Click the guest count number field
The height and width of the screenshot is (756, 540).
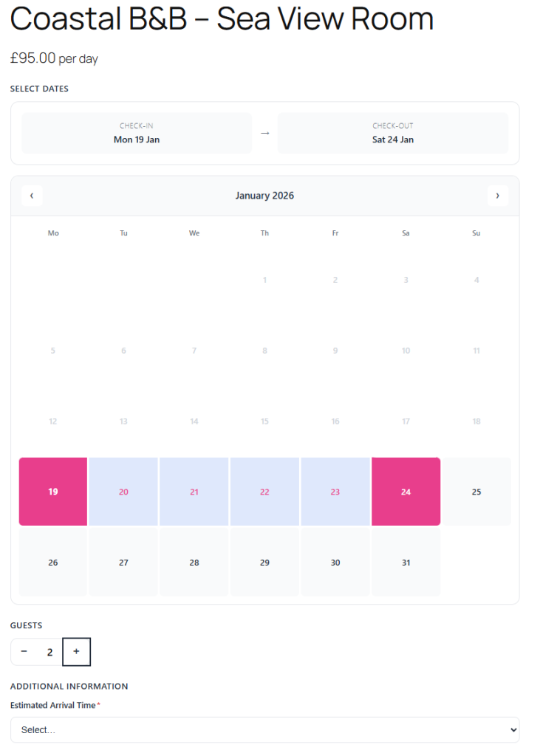[x=50, y=652]
